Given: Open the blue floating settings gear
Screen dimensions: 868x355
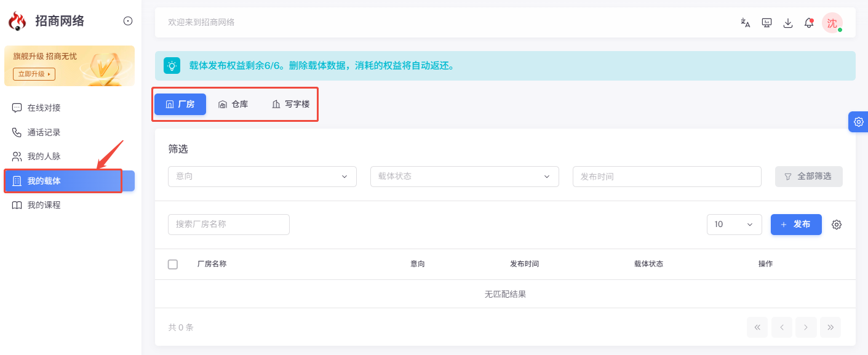Looking at the screenshot, I should [x=858, y=122].
